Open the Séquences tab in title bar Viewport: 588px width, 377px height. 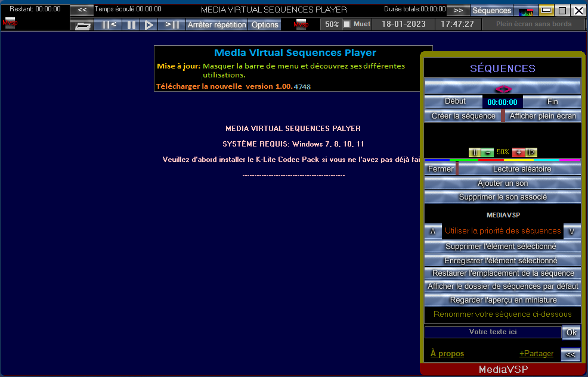pyautogui.click(x=491, y=10)
